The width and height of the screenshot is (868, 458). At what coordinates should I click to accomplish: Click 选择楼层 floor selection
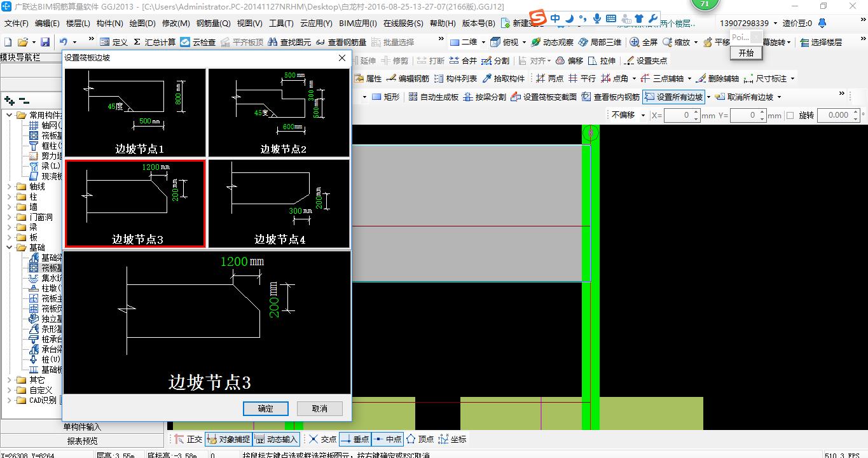[821, 42]
